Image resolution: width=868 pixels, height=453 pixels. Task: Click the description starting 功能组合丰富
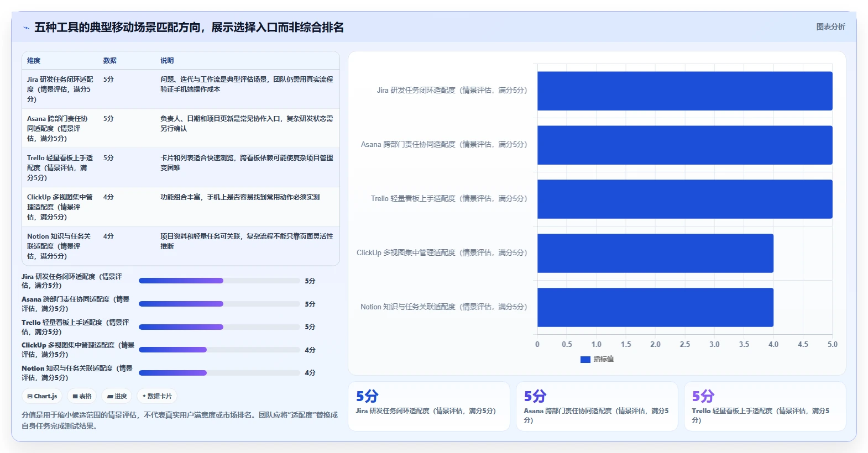[x=240, y=197]
